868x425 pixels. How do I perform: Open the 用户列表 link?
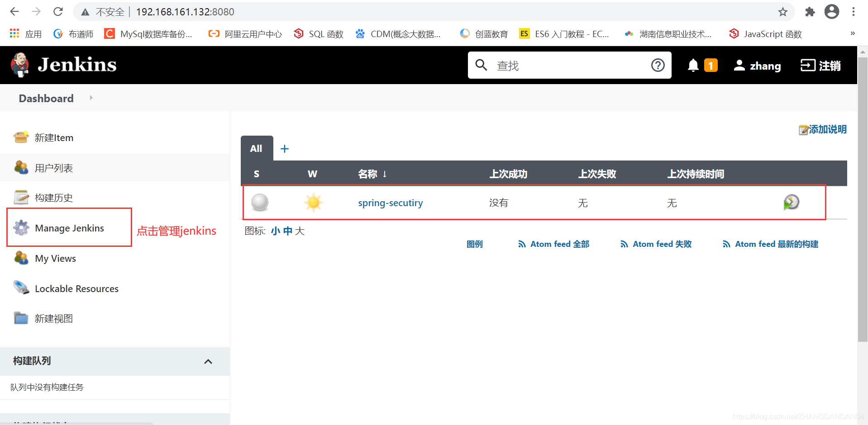[54, 168]
